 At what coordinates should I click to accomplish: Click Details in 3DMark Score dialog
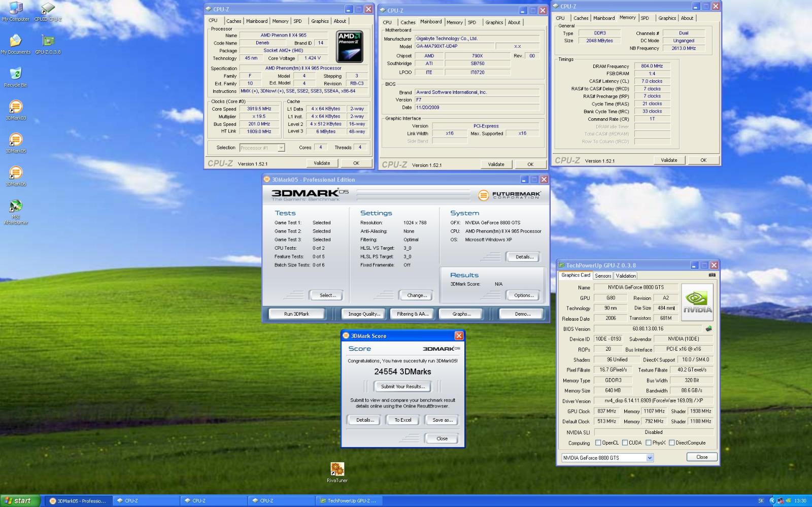pyautogui.click(x=365, y=420)
